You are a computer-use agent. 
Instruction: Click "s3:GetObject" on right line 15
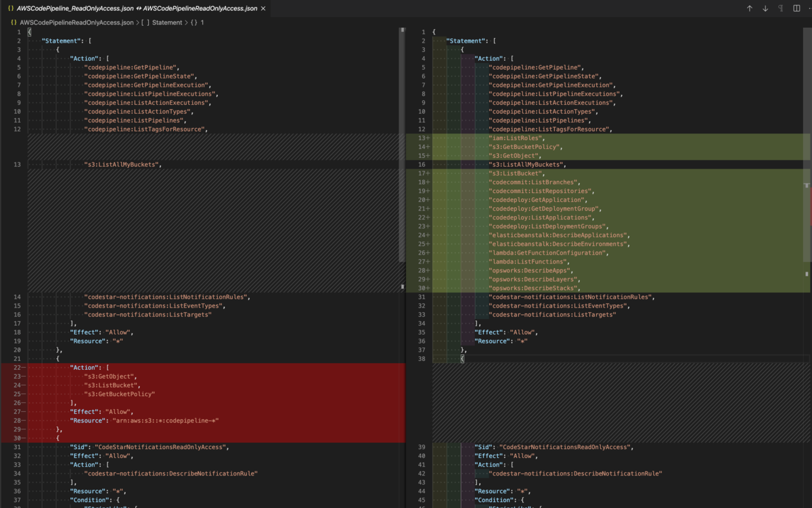[x=514, y=156]
